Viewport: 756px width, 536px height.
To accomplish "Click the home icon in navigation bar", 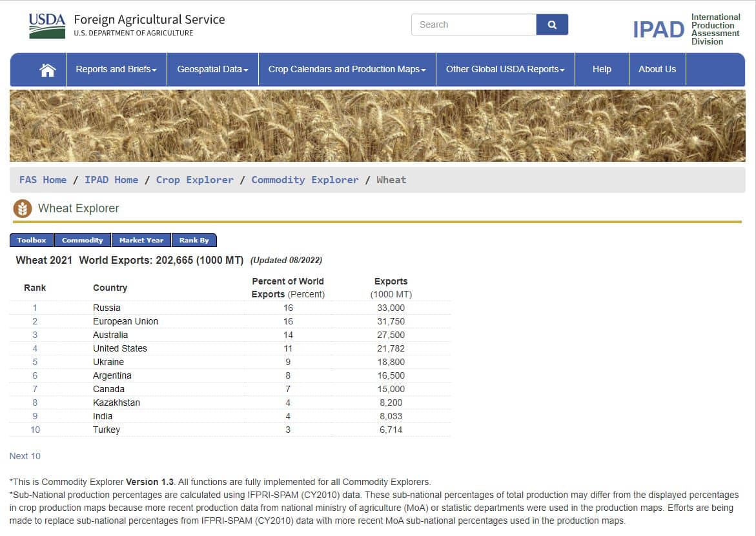I will [x=48, y=70].
